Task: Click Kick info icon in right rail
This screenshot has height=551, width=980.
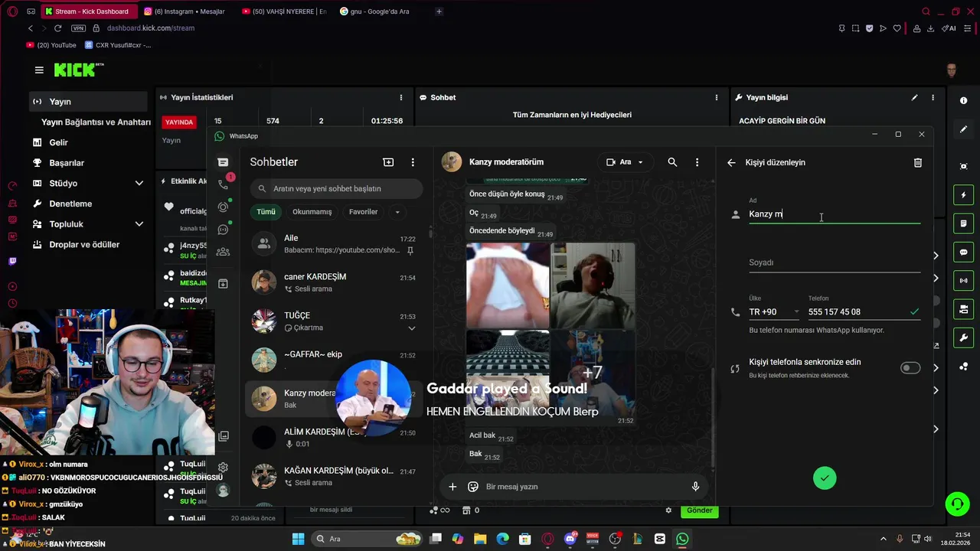Action: click(963, 100)
